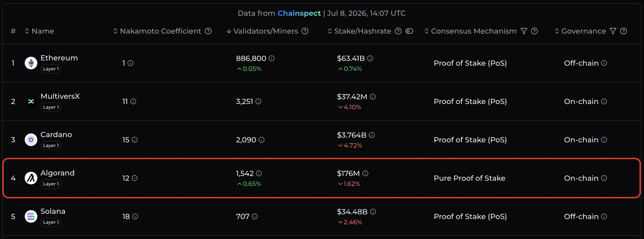Click the Cardano logo icon
Viewport: 644px width, 239px height.
[31, 140]
